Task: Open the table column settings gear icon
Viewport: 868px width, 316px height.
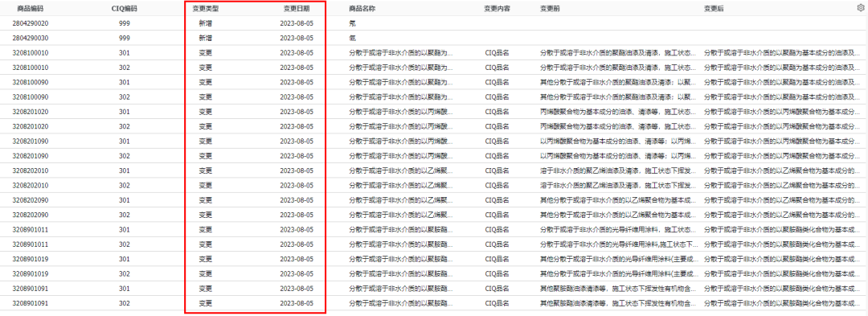Action: (860, 8)
